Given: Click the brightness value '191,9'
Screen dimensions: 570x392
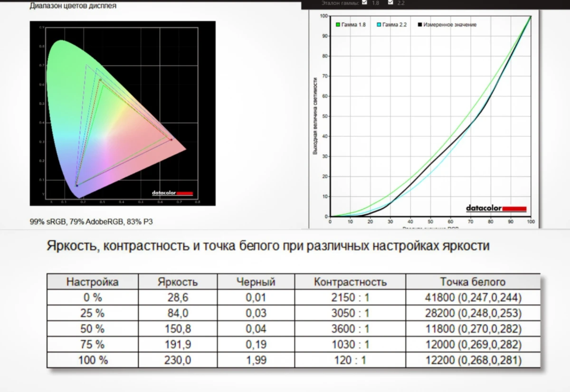Looking at the screenshot, I should 178,344.
